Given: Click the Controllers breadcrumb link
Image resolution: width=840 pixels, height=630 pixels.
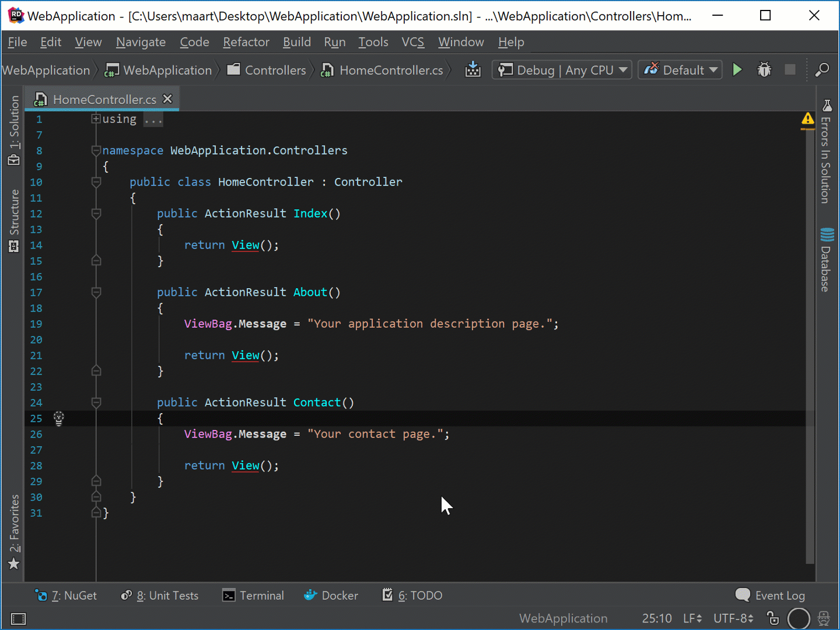Looking at the screenshot, I should pos(275,69).
